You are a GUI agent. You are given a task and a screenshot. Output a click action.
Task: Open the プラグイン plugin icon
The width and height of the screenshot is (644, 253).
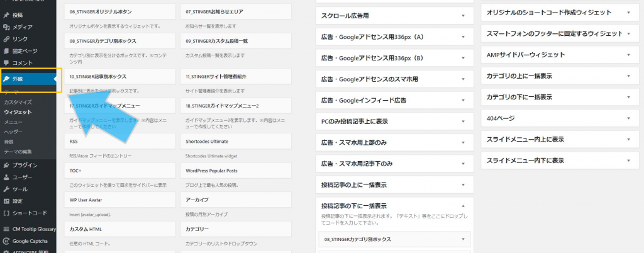click(6, 166)
